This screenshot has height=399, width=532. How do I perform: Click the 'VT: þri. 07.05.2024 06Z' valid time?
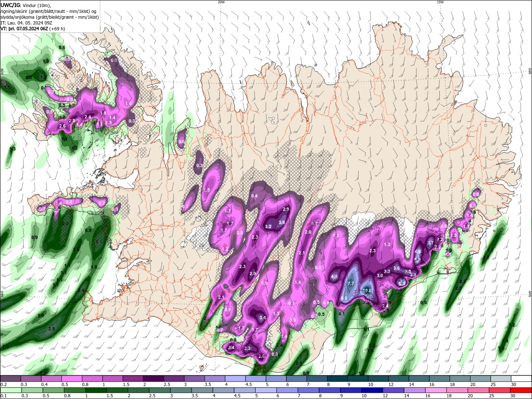(x=24, y=29)
